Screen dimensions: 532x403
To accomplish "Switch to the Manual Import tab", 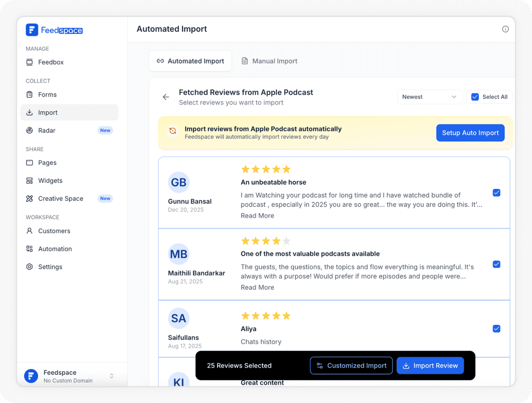I will (x=269, y=61).
